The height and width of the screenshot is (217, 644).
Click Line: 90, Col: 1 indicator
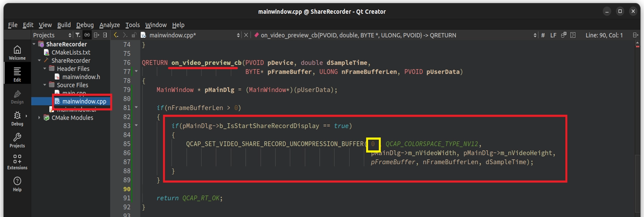[604, 35]
